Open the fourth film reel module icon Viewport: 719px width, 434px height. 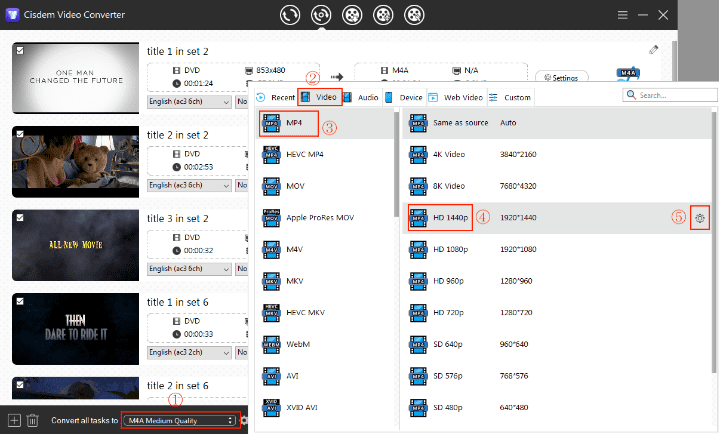coord(383,15)
